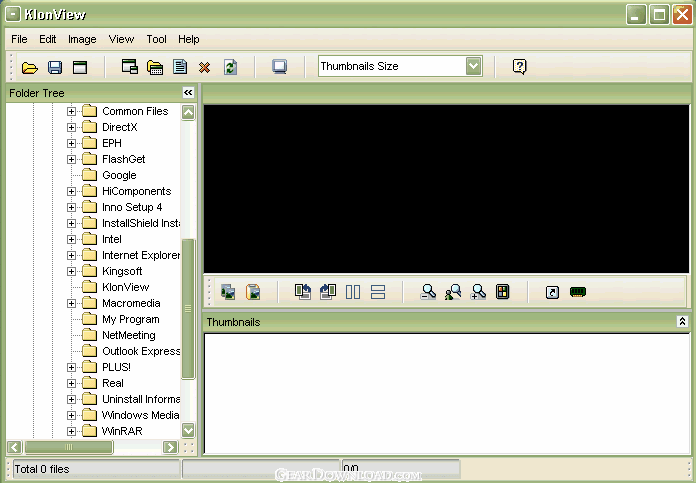The image size is (696, 483).
Task: Expand the Macromedia folder node
Action: click(71, 303)
